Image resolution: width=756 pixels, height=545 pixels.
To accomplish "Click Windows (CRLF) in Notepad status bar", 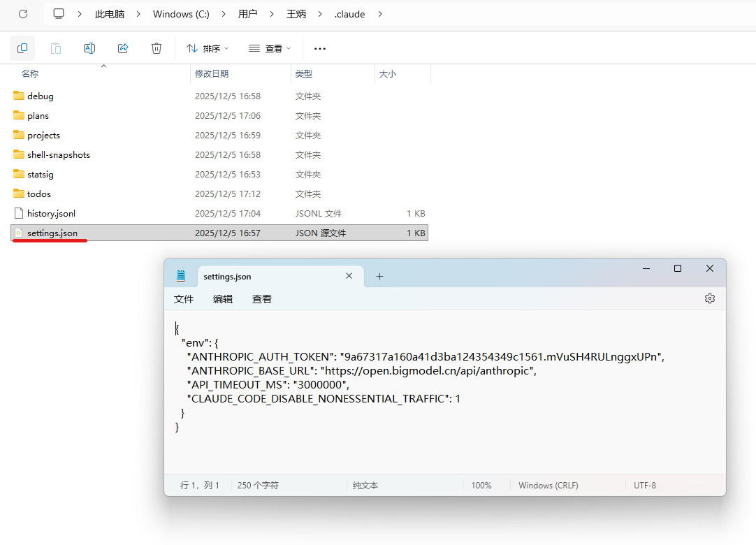I will [x=548, y=485].
